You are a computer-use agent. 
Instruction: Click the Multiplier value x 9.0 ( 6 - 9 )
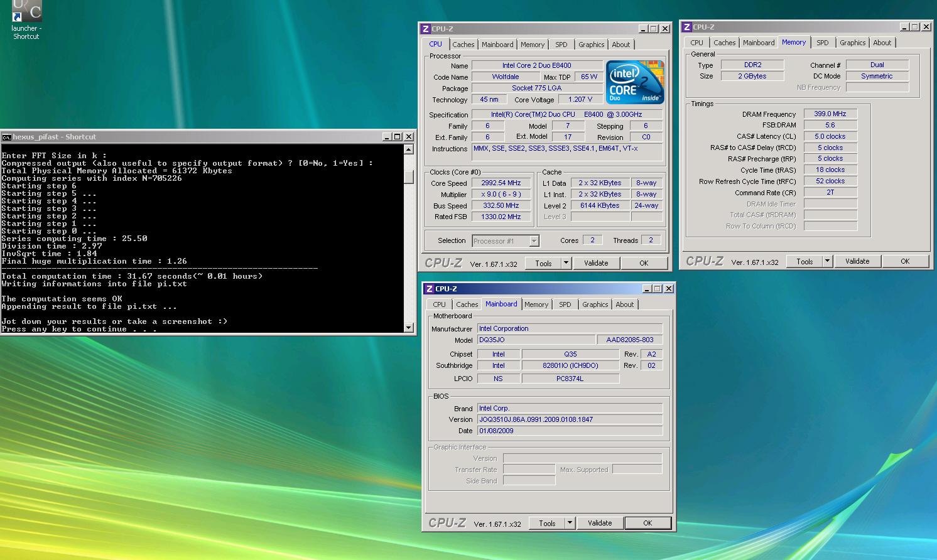[x=501, y=195]
